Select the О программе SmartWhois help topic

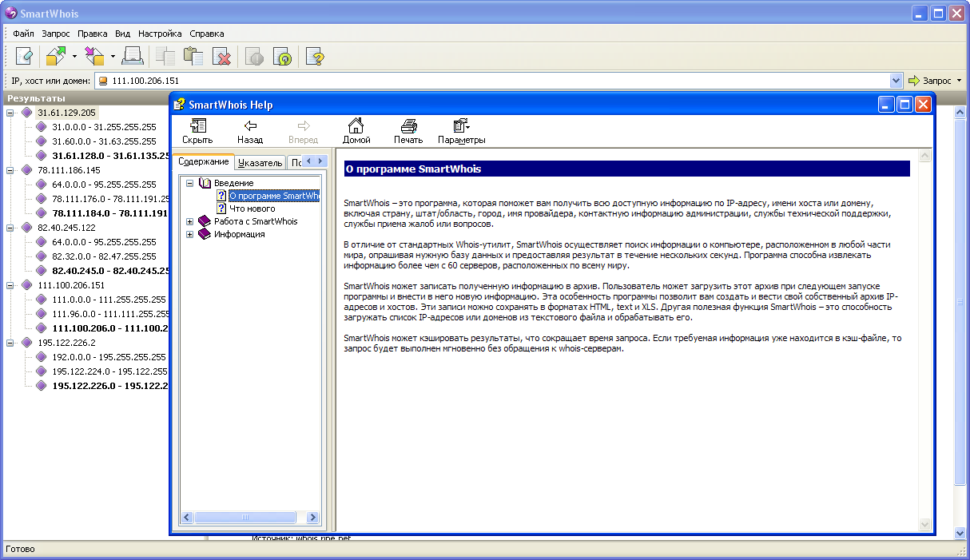[x=274, y=196]
